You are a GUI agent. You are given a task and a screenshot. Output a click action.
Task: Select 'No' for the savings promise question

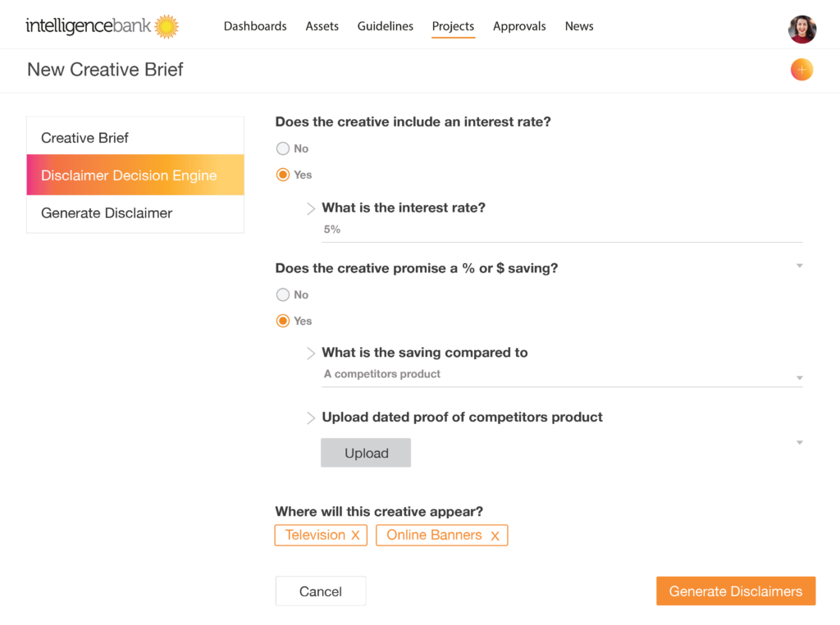coord(281,294)
